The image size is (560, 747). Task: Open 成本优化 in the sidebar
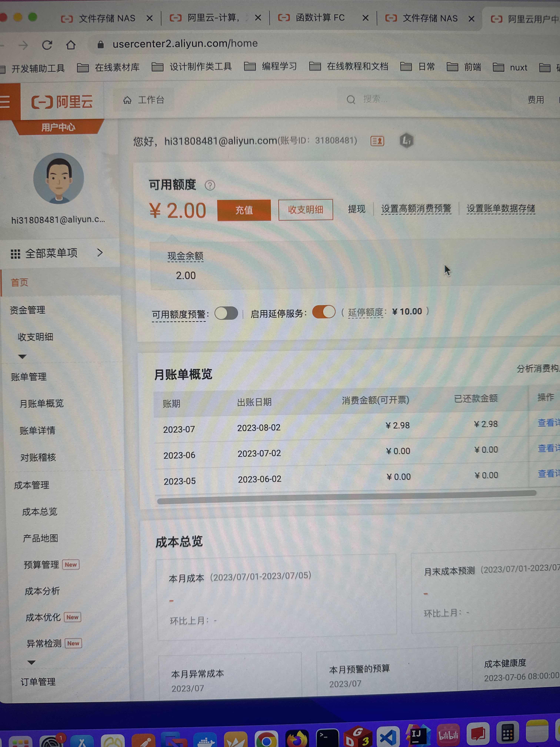(x=43, y=617)
